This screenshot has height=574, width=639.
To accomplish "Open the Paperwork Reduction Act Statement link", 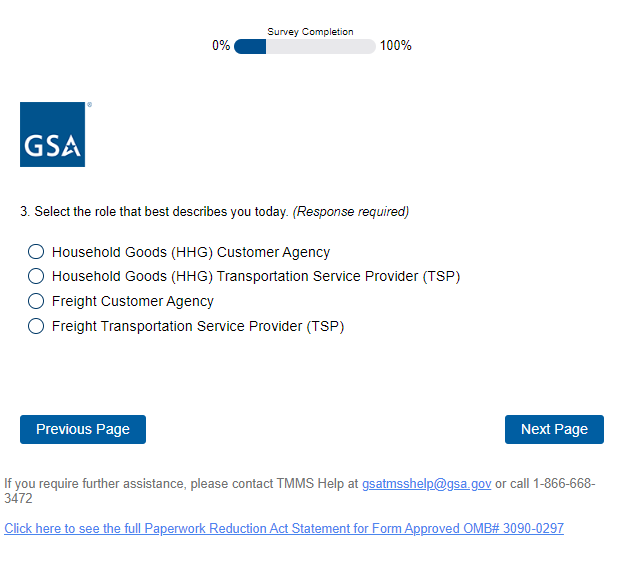I will click(x=283, y=528).
